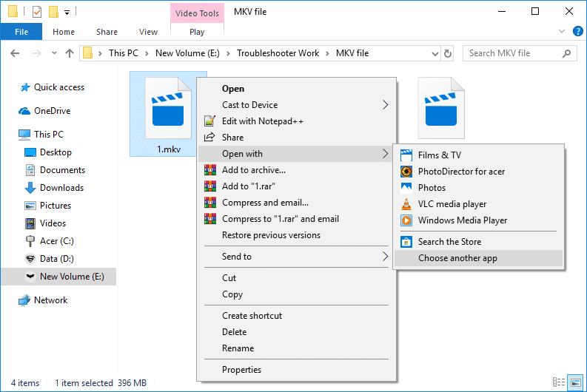
Task: Click the Search the Store bag icon
Action: (406, 242)
